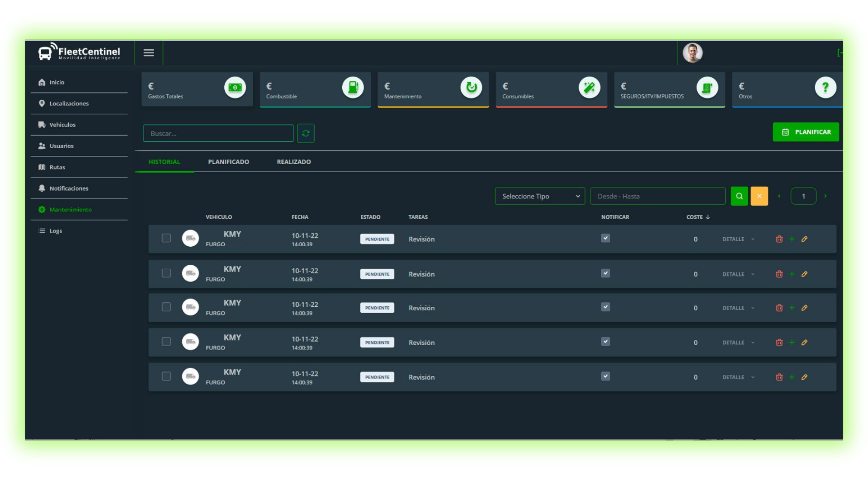Click the VEHICULO column header

coord(219,217)
